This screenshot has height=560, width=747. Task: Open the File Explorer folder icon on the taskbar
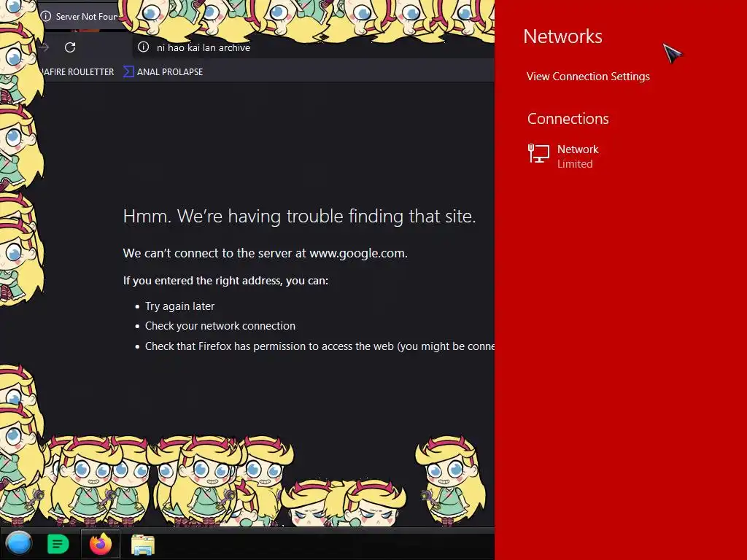click(x=143, y=544)
